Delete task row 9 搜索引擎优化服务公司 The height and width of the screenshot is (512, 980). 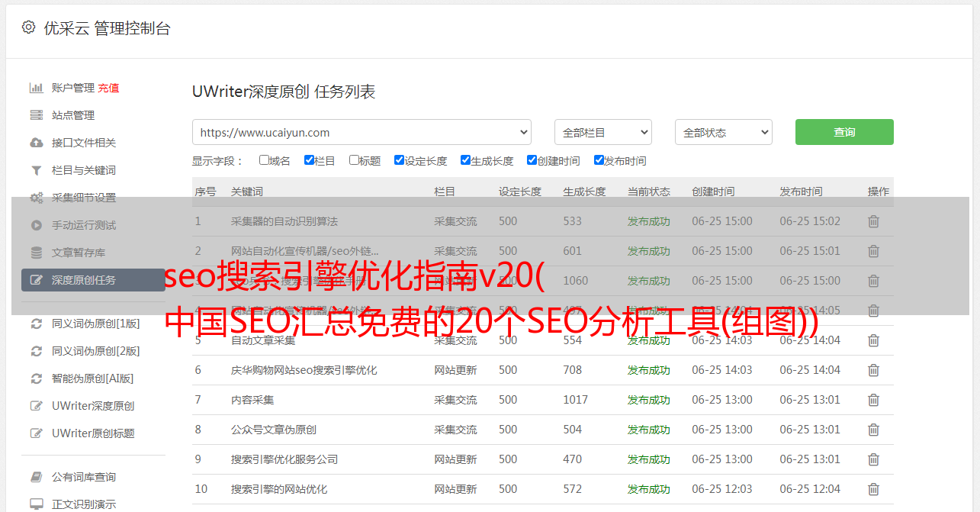874,459
